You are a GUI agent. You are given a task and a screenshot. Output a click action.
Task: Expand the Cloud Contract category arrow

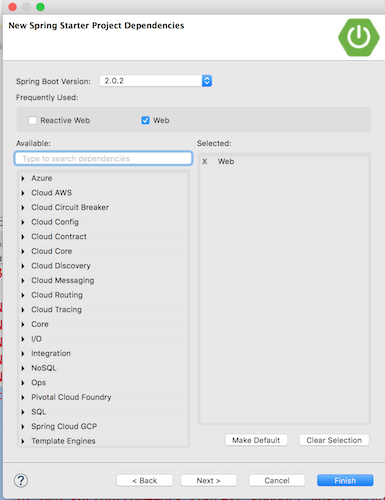tap(23, 237)
